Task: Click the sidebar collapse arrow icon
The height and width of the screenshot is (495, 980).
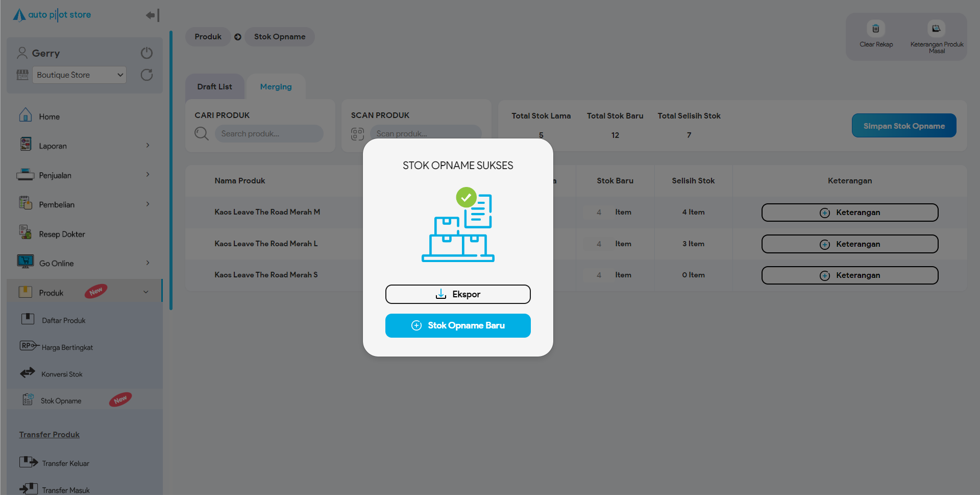Action: tap(152, 15)
